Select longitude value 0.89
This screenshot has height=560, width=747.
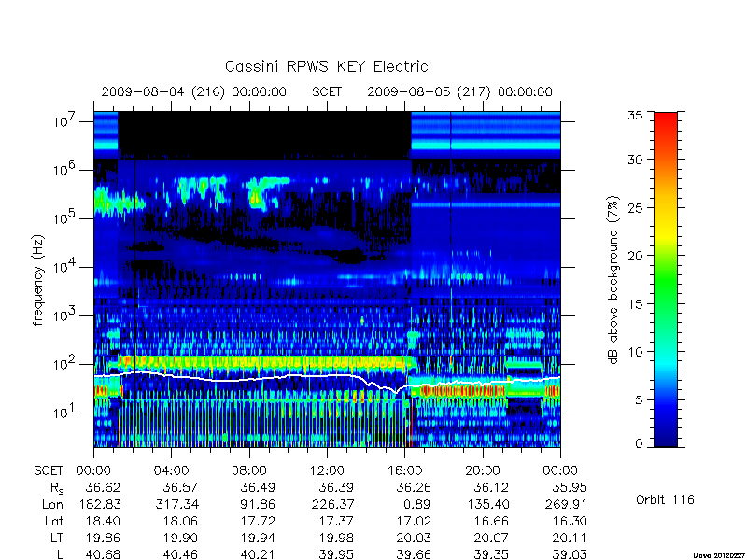(417, 504)
